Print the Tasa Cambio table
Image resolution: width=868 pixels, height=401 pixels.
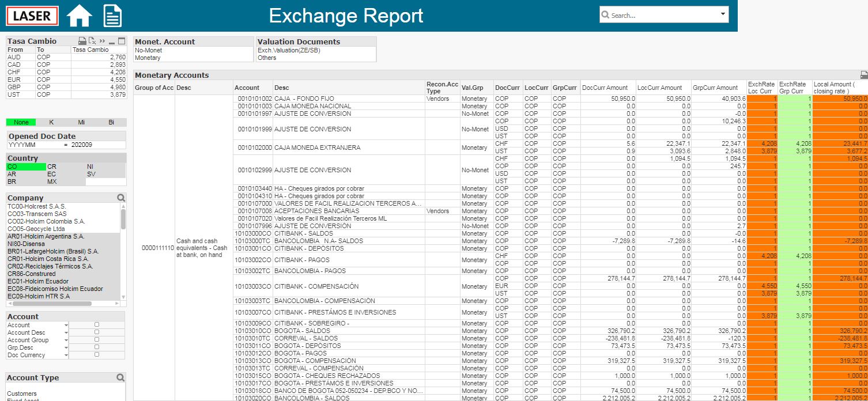pyautogui.click(x=82, y=41)
